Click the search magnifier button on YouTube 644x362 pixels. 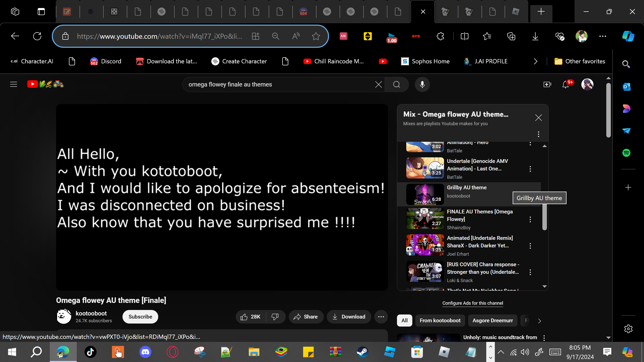pos(396,84)
